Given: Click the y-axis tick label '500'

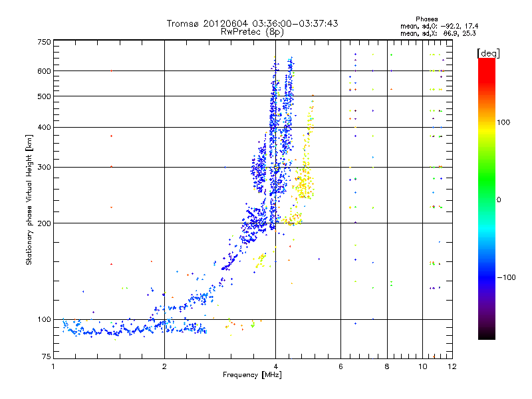Looking at the screenshot, I should (44, 96).
